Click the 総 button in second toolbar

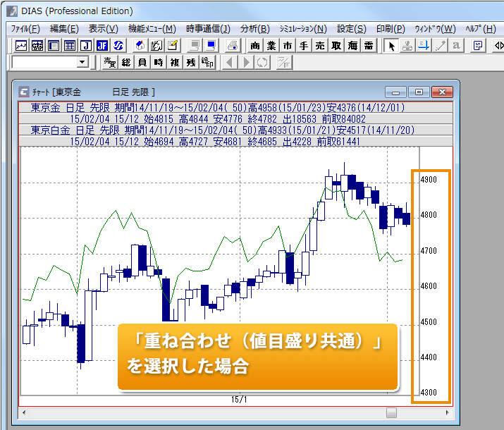126,63
